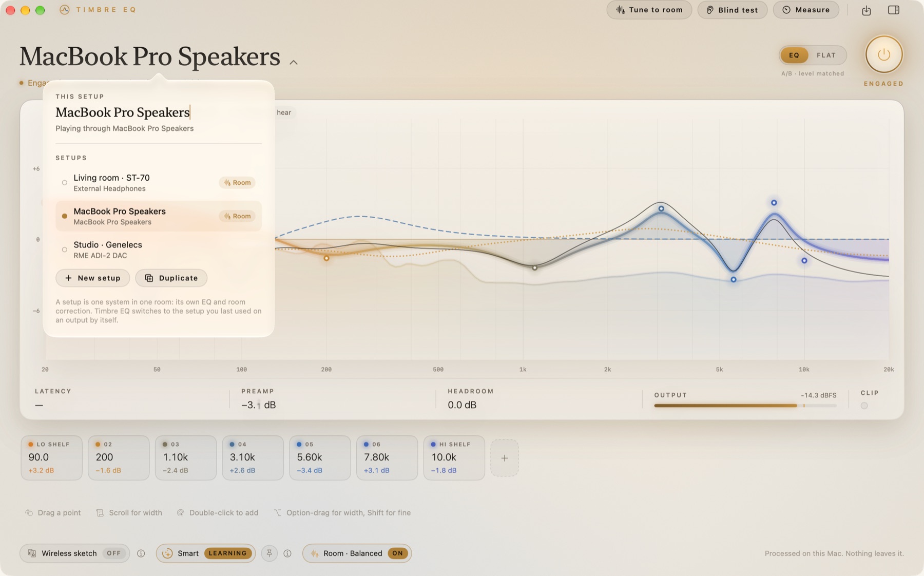Select band 04 at 3.10k card
The height and width of the screenshot is (576, 924).
(253, 457)
